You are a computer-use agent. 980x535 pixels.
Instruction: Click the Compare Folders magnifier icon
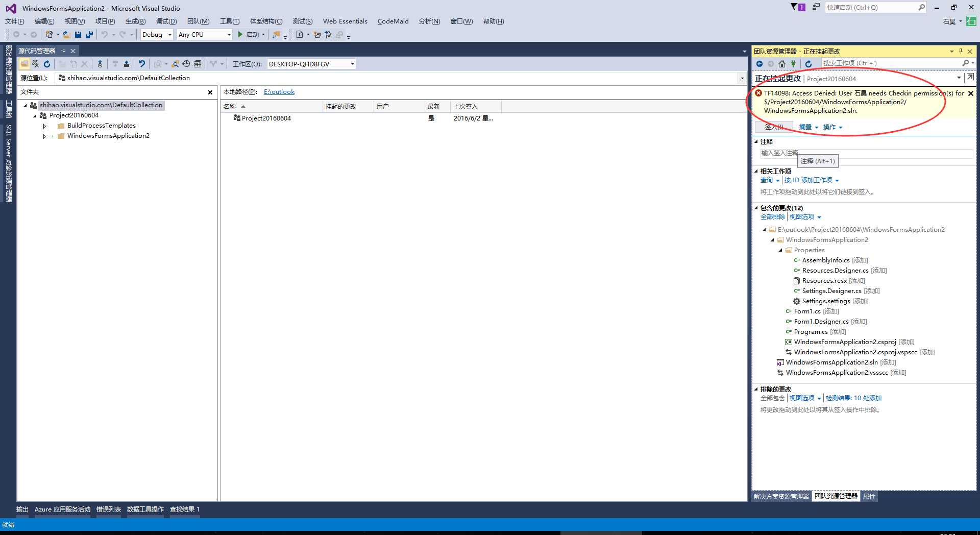point(175,64)
